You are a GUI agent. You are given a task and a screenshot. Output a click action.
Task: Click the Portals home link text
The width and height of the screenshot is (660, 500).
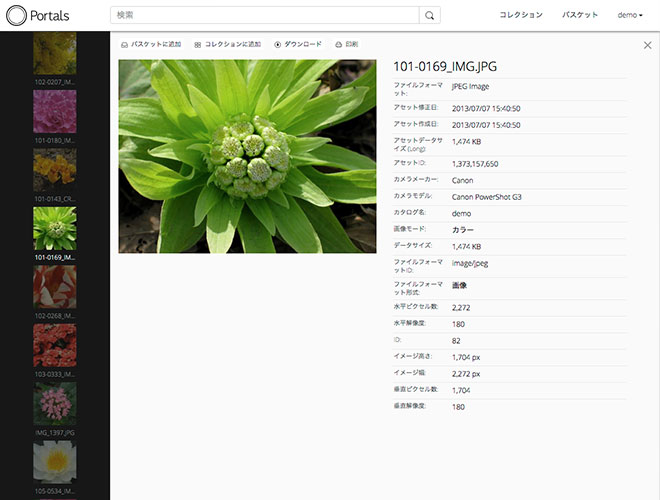click(x=50, y=16)
